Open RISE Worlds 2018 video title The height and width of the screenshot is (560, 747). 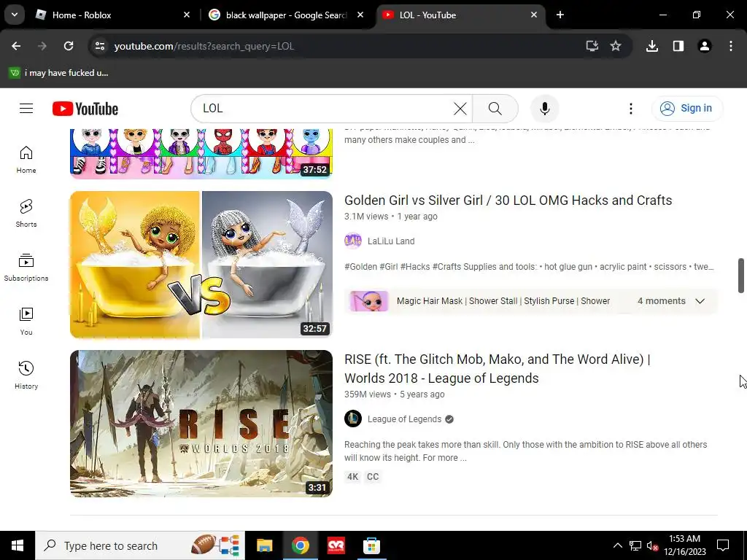(x=497, y=368)
